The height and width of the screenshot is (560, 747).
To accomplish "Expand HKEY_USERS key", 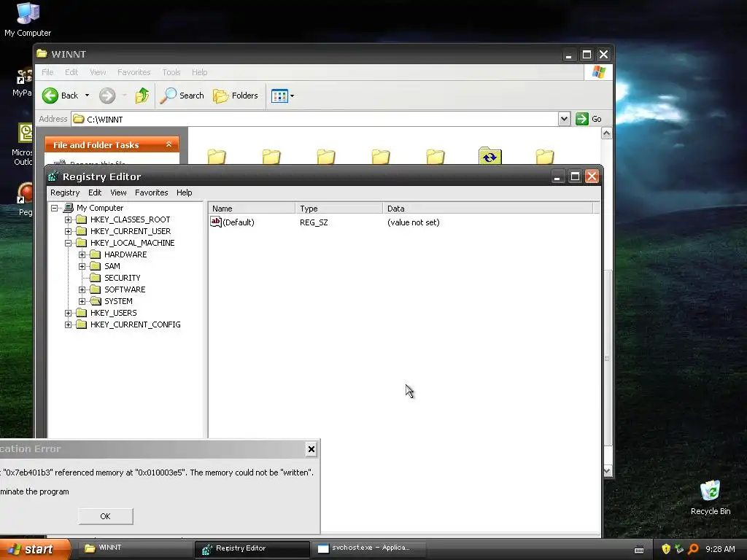I will click(x=68, y=313).
